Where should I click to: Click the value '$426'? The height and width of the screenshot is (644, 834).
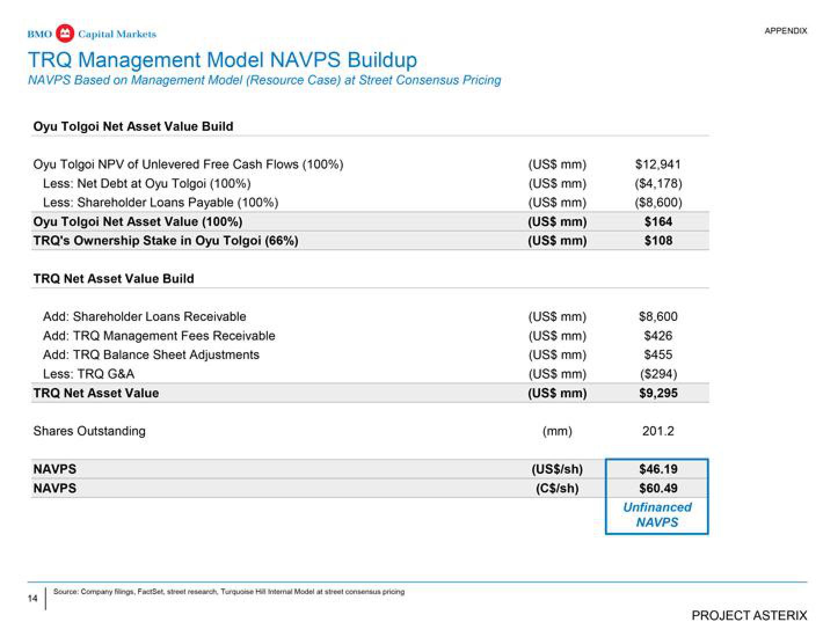point(658,336)
